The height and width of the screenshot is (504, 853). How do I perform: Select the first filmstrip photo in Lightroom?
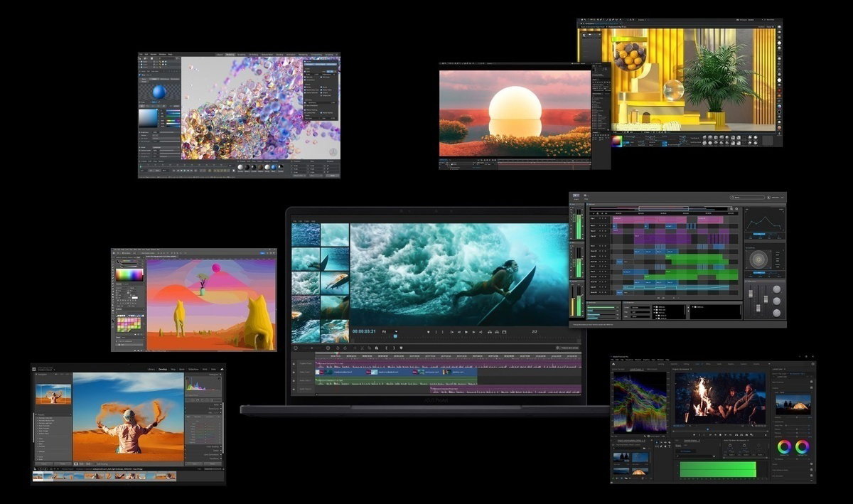click(x=38, y=476)
